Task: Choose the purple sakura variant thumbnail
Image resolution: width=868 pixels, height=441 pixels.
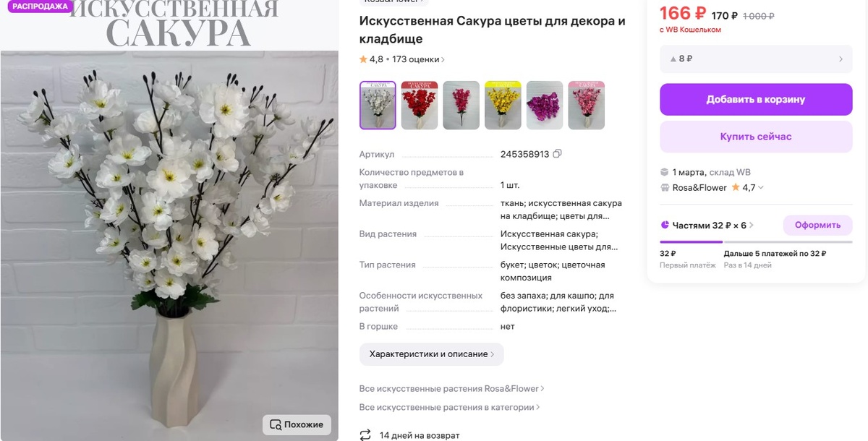Action: pos(545,106)
